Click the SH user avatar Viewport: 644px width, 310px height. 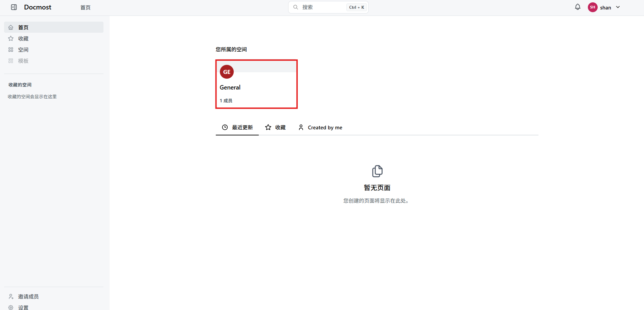[x=593, y=7]
